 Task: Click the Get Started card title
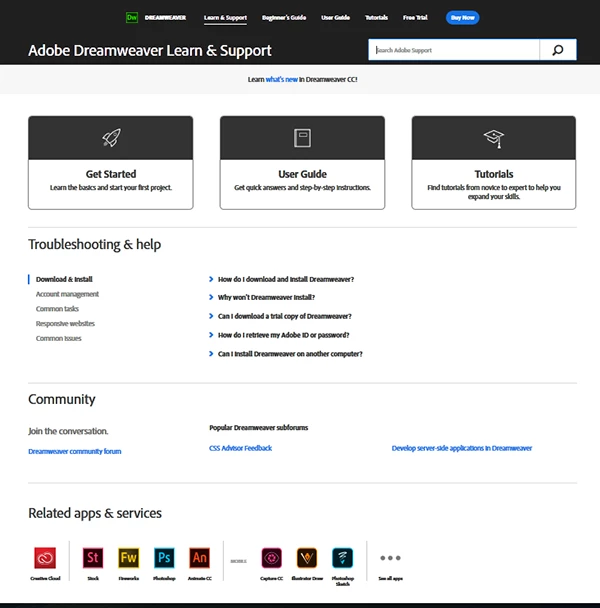tap(111, 174)
